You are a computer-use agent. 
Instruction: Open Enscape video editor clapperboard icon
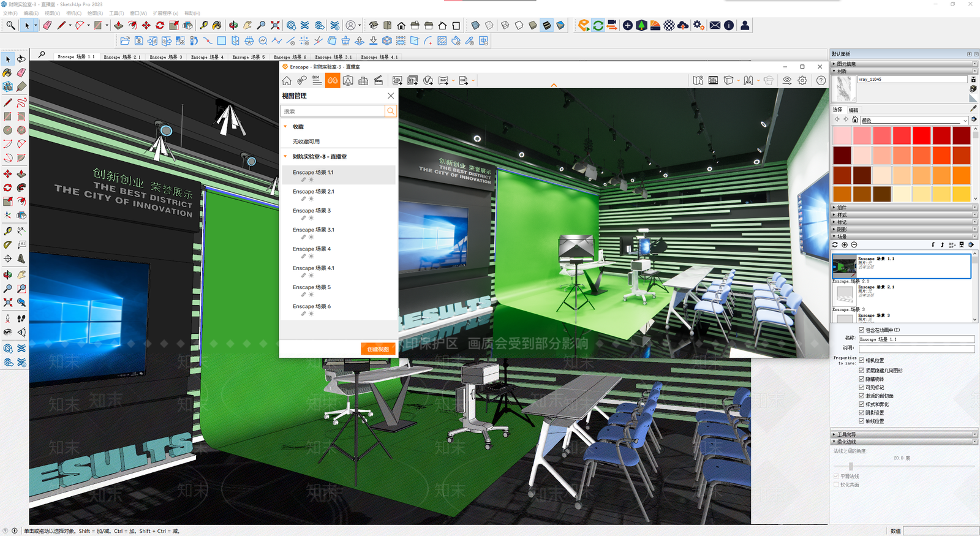379,80
